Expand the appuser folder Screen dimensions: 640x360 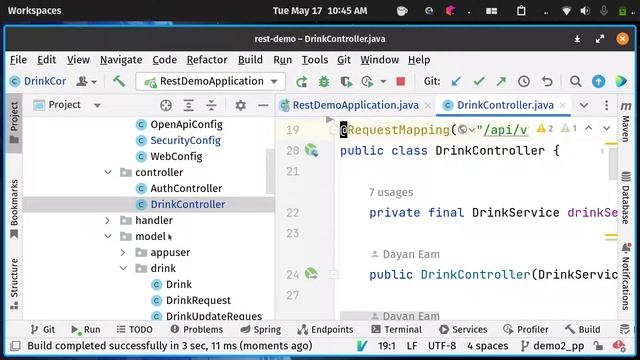123,252
